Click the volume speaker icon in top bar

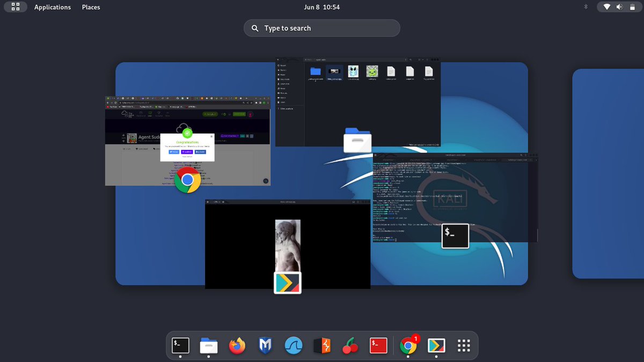(619, 7)
